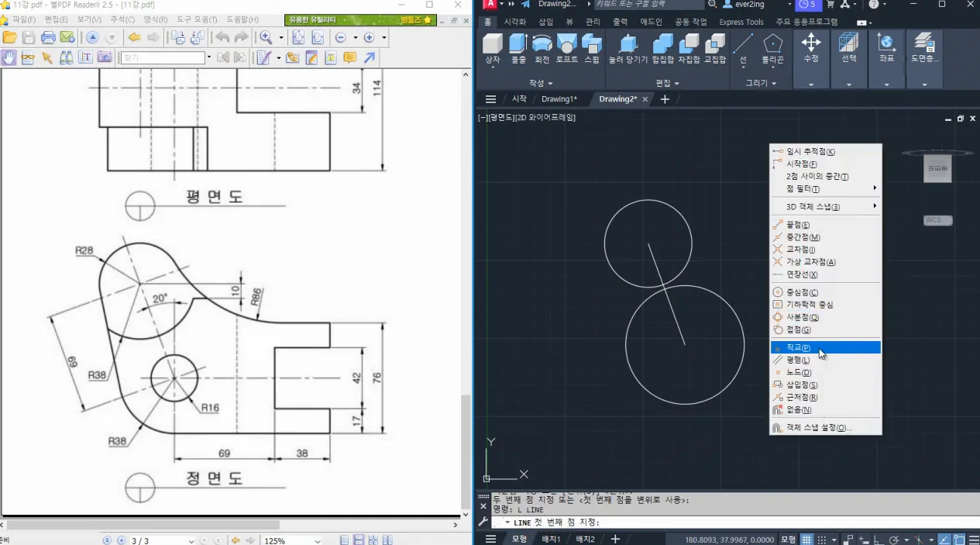Add a new drawing tab with plus

pyautogui.click(x=665, y=98)
